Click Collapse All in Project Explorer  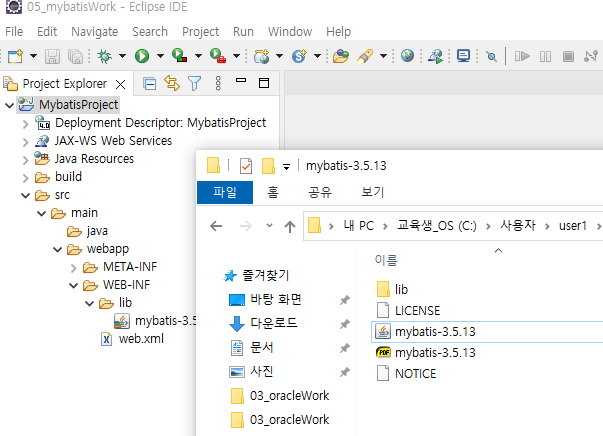(x=149, y=83)
